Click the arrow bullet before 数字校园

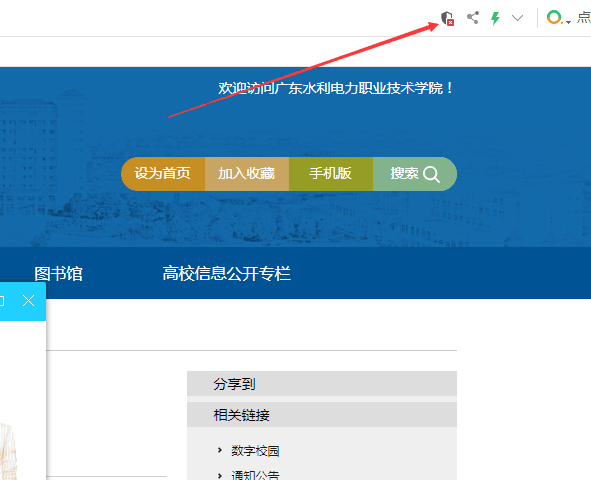[220, 450]
